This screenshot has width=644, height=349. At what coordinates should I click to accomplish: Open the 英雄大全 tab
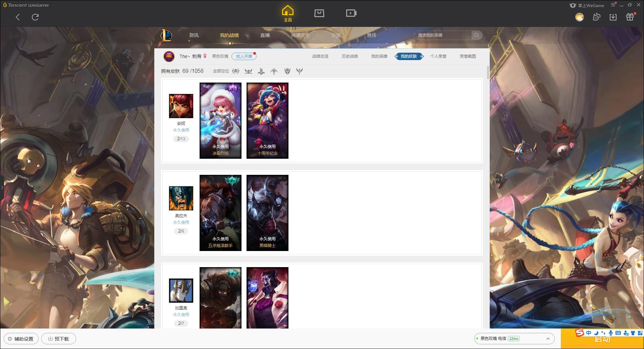point(301,35)
